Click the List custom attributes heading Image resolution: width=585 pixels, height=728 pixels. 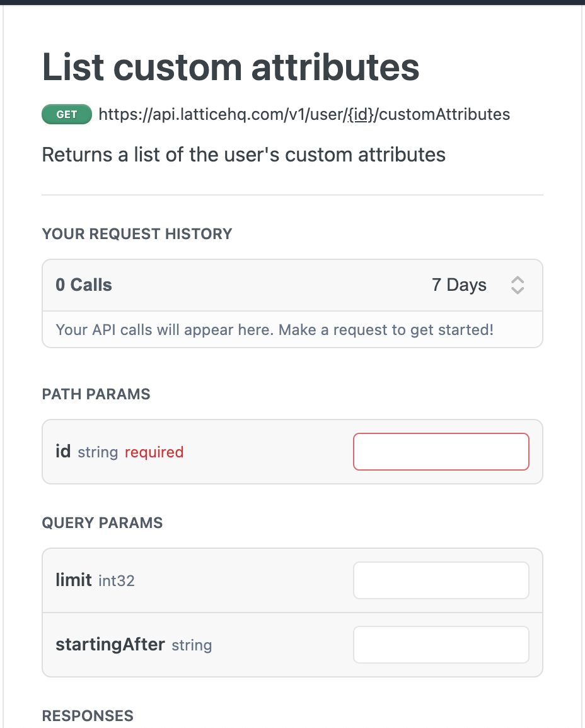230,67
